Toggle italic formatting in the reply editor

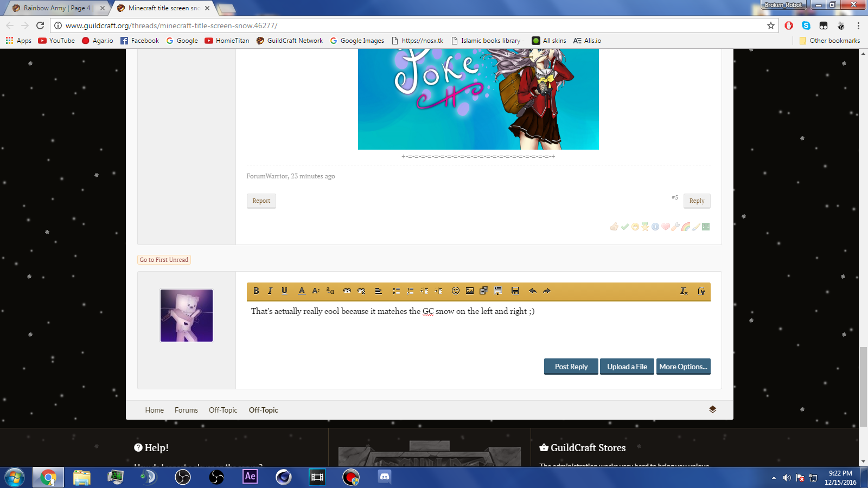pyautogui.click(x=270, y=291)
